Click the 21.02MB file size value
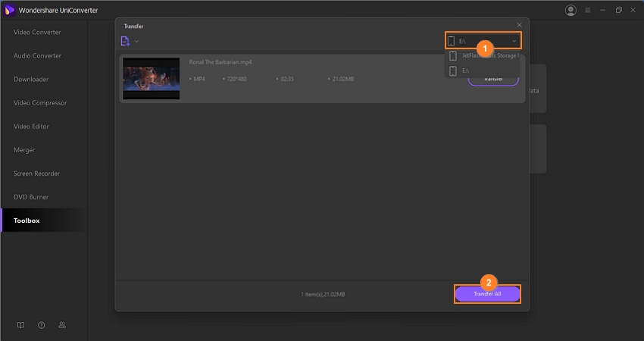 [x=343, y=79]
